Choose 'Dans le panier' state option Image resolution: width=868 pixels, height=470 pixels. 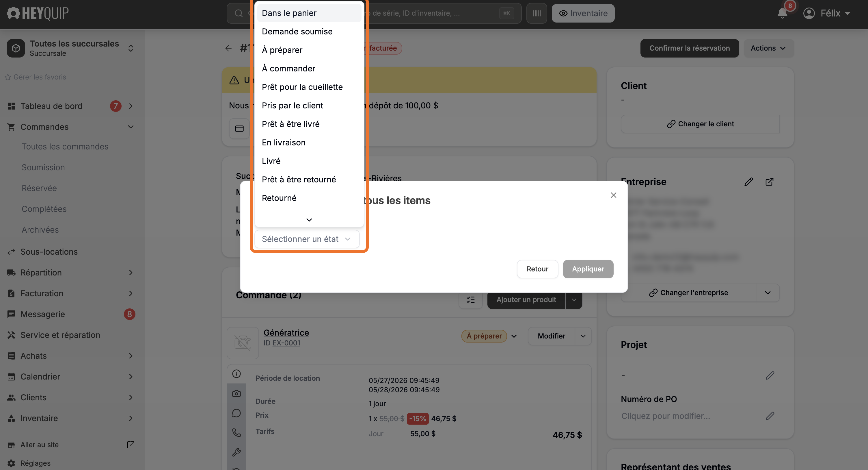point(309,13)
